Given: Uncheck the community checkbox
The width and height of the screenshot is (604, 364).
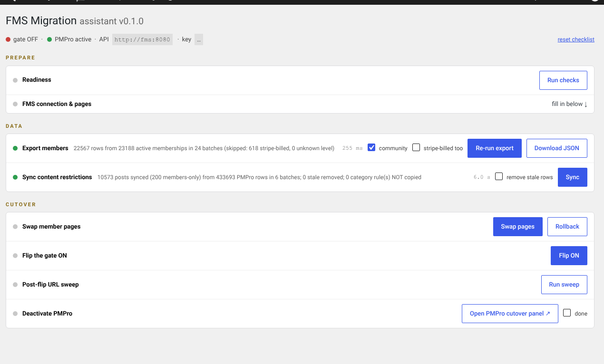Looking at the screenshot, I should [x=371, y=147].
